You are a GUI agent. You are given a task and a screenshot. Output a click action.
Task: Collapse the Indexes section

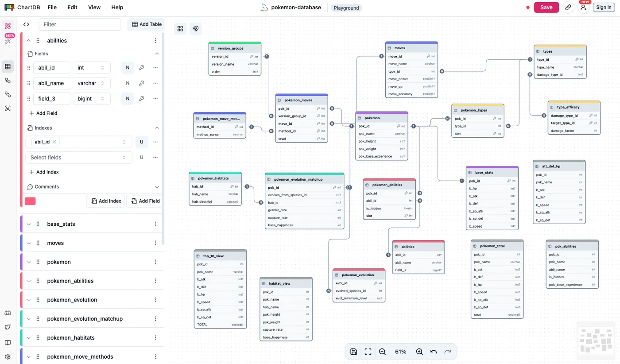[x=157, y=128]
